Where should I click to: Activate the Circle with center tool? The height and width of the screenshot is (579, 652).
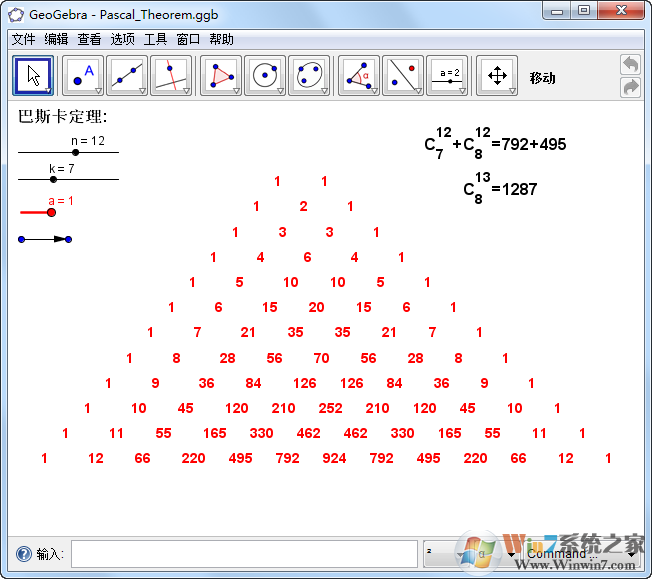(265, 76)
